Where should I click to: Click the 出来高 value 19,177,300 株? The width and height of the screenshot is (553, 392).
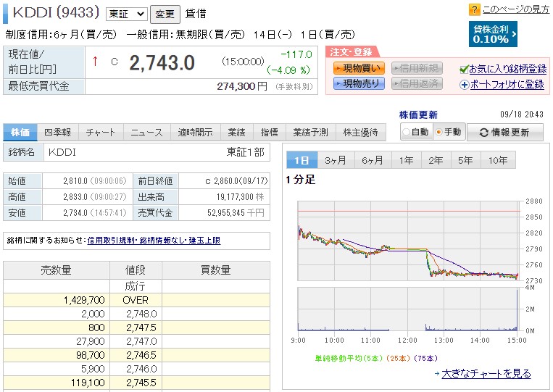click(x=240, y=197)
